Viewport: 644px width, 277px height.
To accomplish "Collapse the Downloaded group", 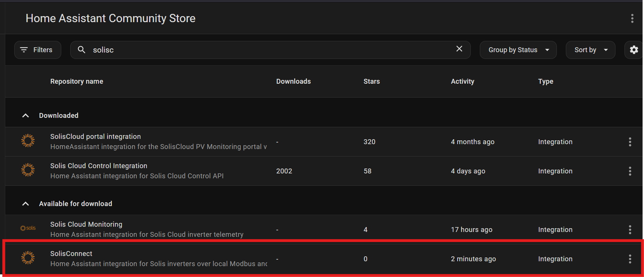I will pos(26,116).
